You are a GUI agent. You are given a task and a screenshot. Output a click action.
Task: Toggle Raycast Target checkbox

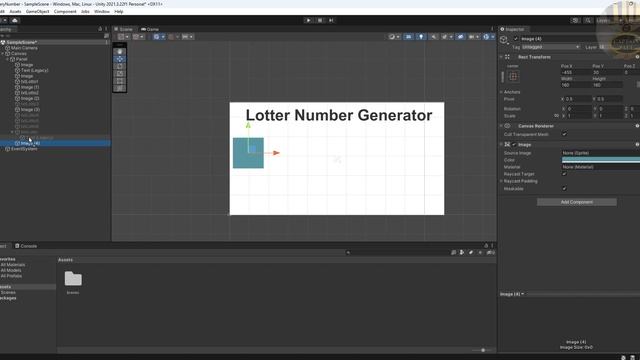click(564, 174)
